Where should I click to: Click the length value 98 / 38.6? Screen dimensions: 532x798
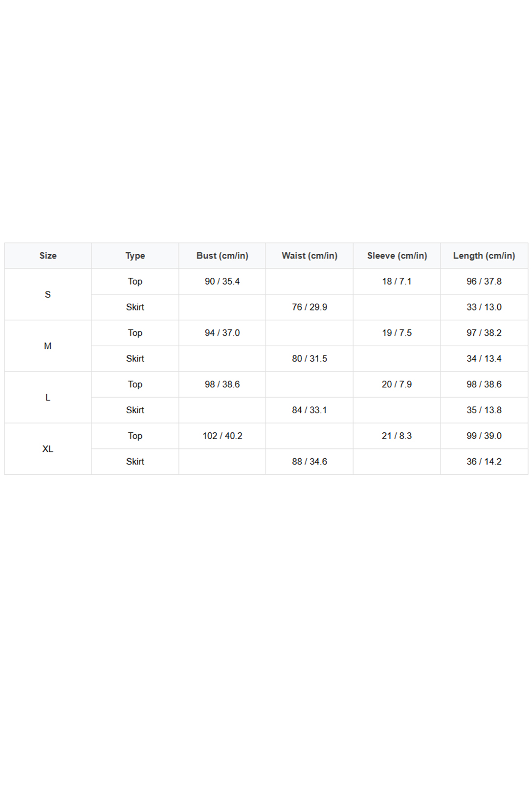[x=484, y=384]
